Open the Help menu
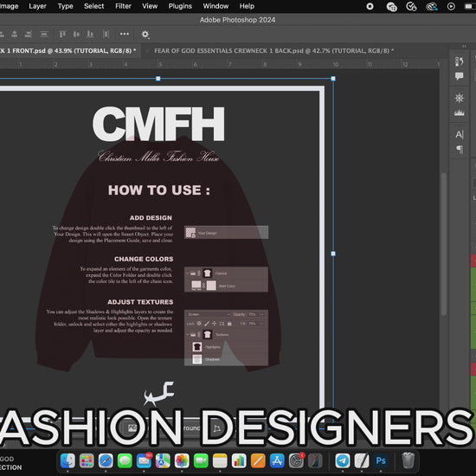Viewport: 476px width, 476px height. 247,6
